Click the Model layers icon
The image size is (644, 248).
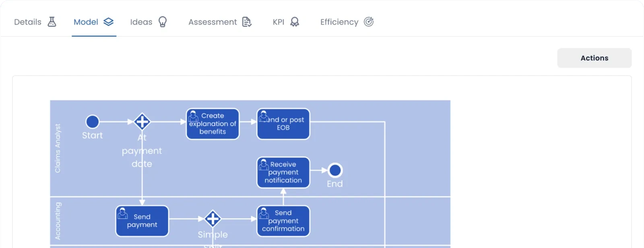(x=109, y=22)
